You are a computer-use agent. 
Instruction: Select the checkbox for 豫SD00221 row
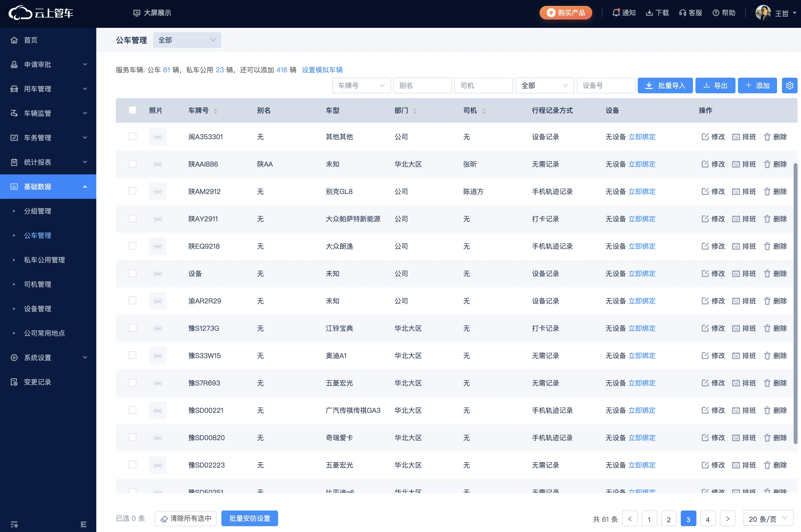coord(132,410)
